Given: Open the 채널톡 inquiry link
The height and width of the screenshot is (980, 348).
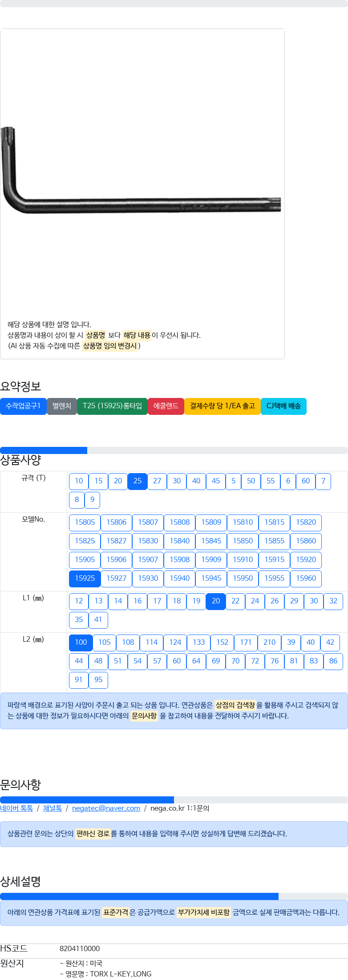Looking at the screenshot, I should (53, 808).
